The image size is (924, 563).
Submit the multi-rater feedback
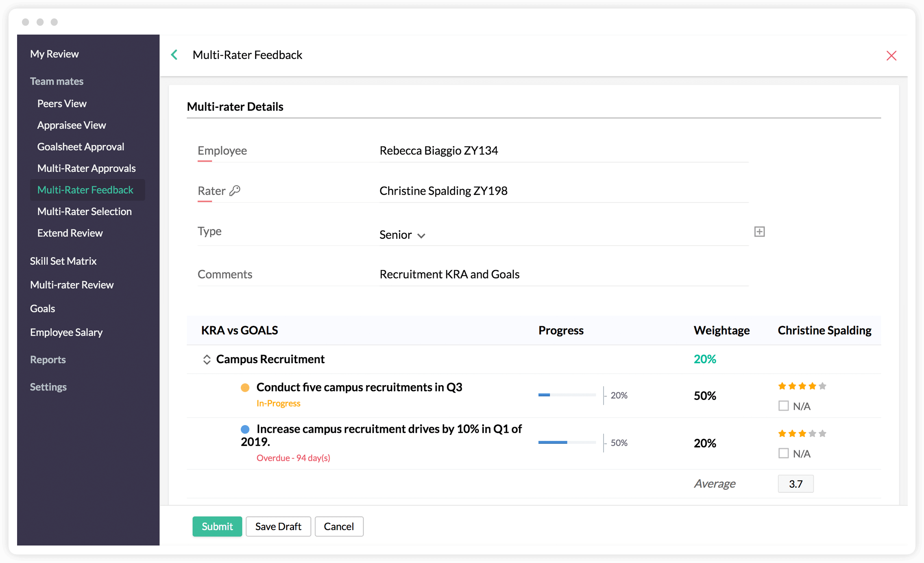(x=217, y=526)
